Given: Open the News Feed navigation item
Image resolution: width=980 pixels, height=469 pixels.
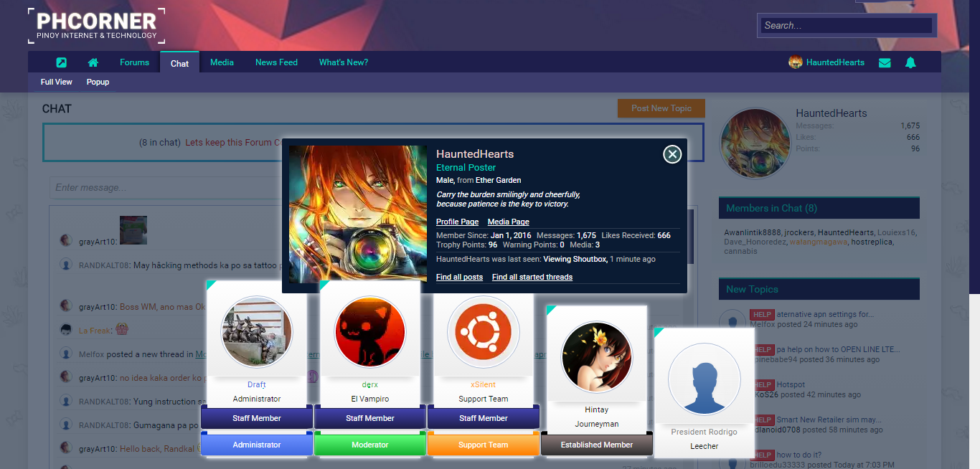Looking at the screenshot, I should pyautogui.click(x=276, y=62).
